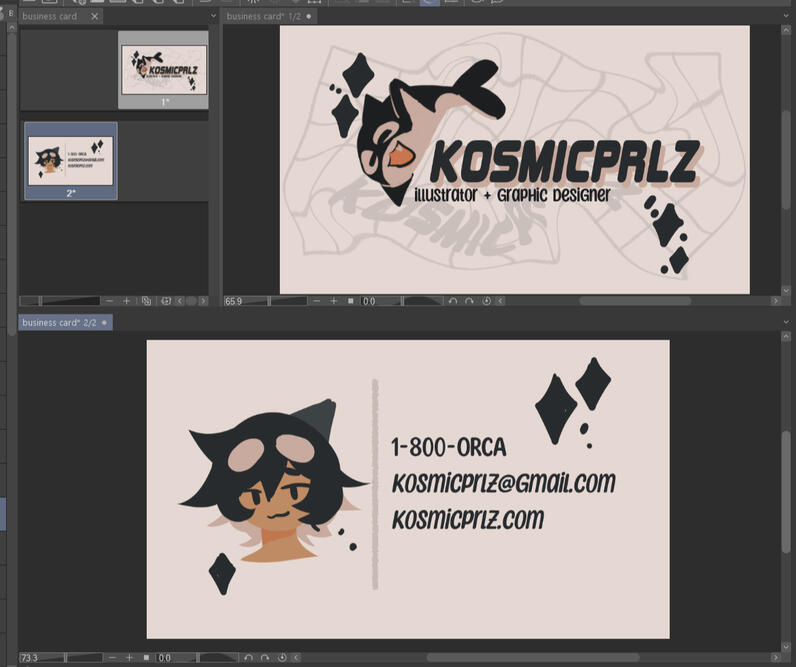This screenshot has width=796, height=667.
Task: Reset rotation of the top canvas
Action: pyautogui.click(x=486, y=301)
